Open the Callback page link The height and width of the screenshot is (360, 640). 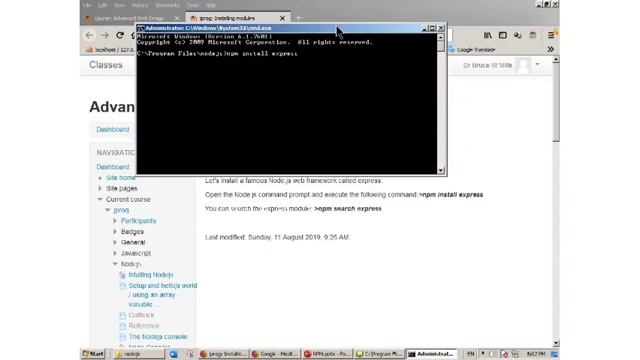click(x=141, y=315)
